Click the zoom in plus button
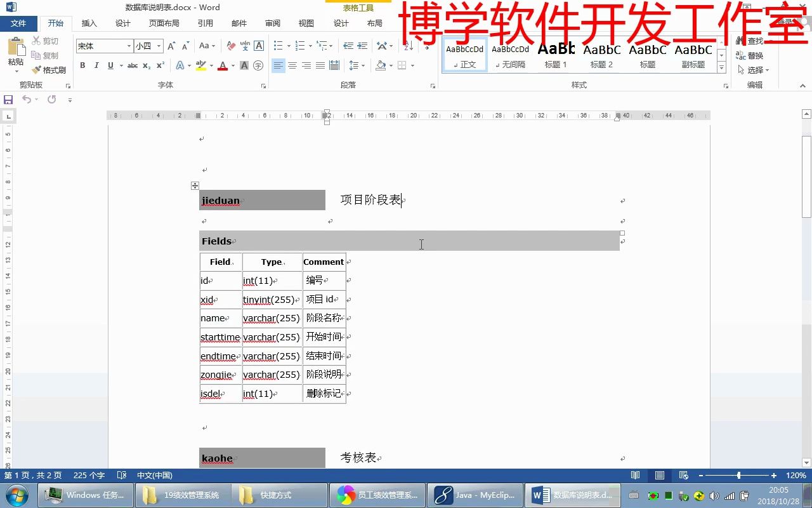Image resolution: width=812 pixels, height=508 pixels. pyautogui.click(x=774, y=476)
